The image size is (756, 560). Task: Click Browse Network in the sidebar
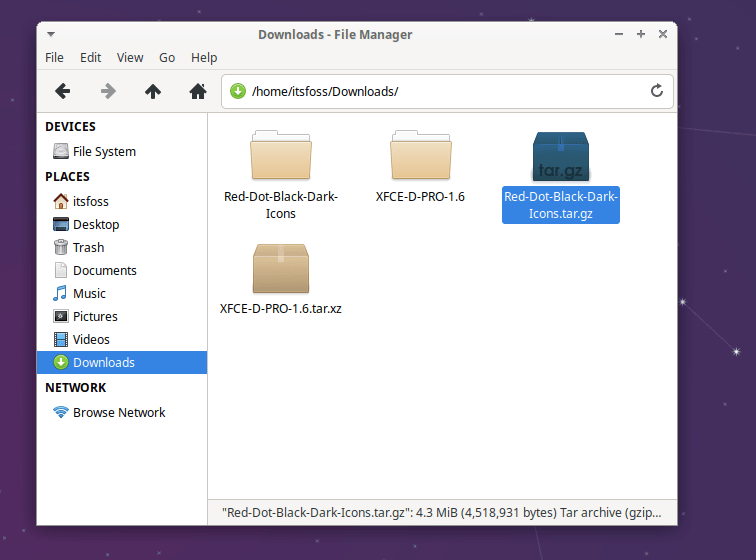(x=118, y=412)
